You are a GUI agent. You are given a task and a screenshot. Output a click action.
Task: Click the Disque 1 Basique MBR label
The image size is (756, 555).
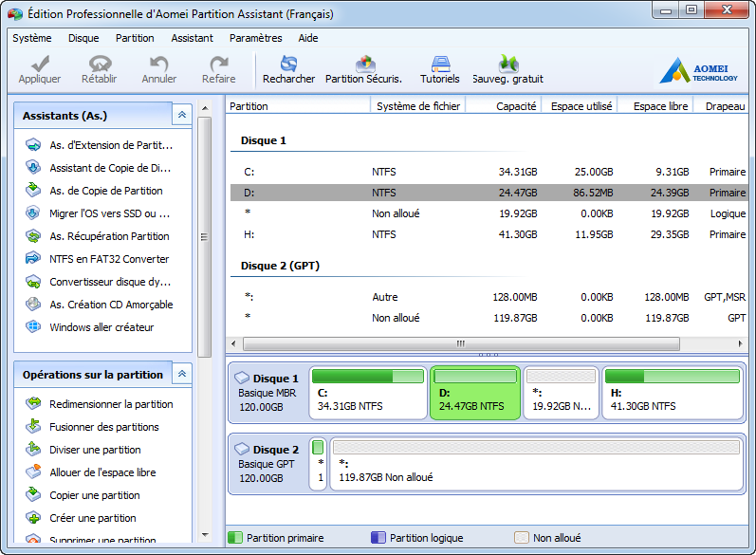(268, 393)
